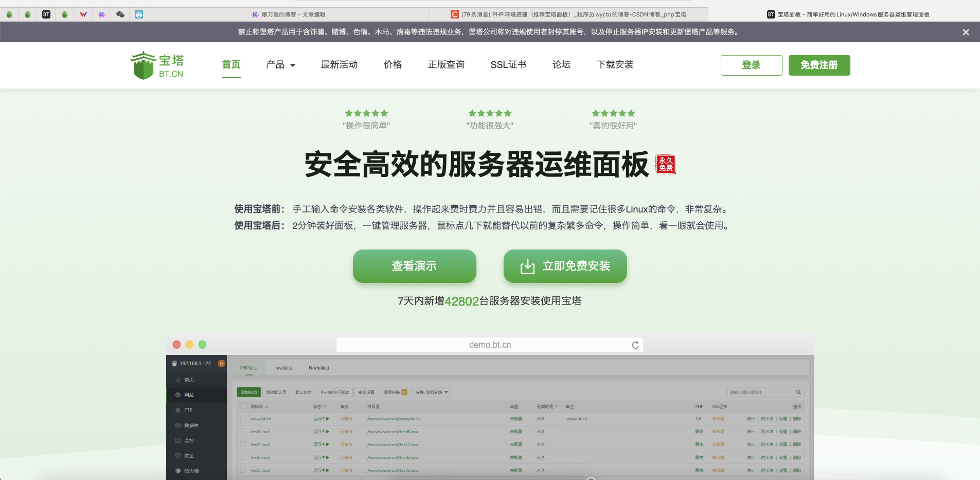Click the search magnifier in demo panel
The image size is (980, 480).
tap(798, 392)
